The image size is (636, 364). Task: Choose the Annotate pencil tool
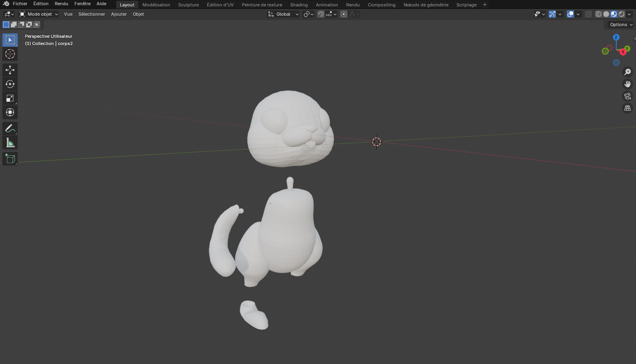point(10,129)
